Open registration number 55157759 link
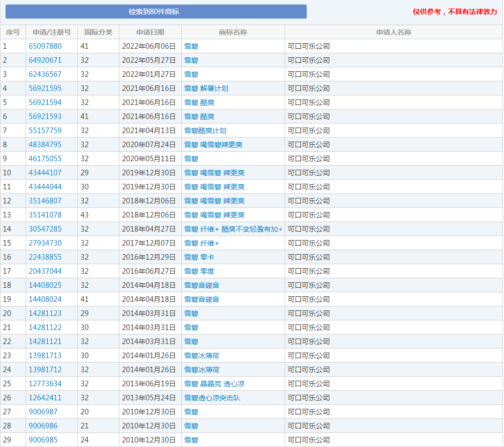The image size is (504, 447). pyautogui.click(x=45, y=131)
